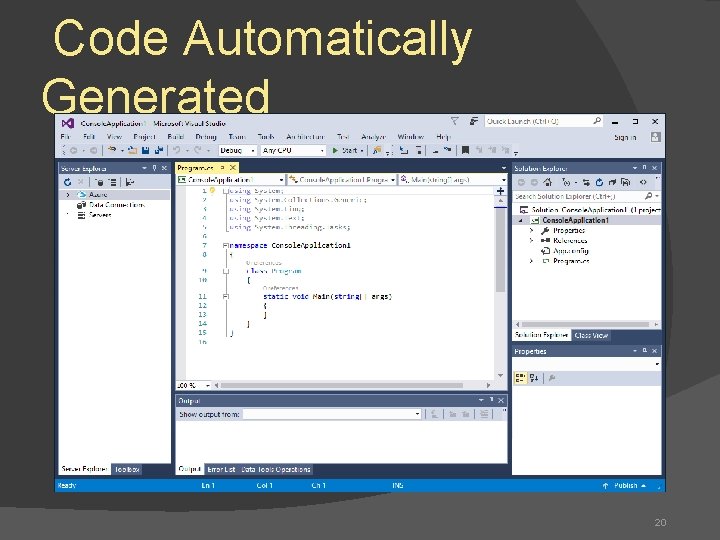This screenshot has height=540, width=720.
Task: Click the Solution Explorer horizontal scrollbar
Action: [585, 324]
